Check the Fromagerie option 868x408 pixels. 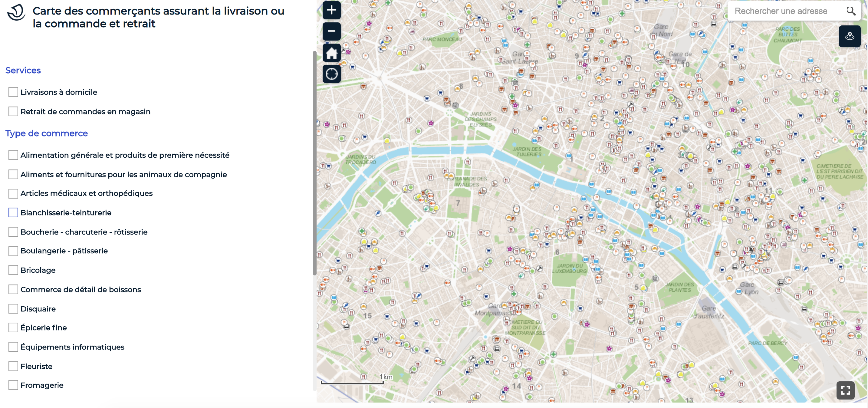click(x=13, y=385)
